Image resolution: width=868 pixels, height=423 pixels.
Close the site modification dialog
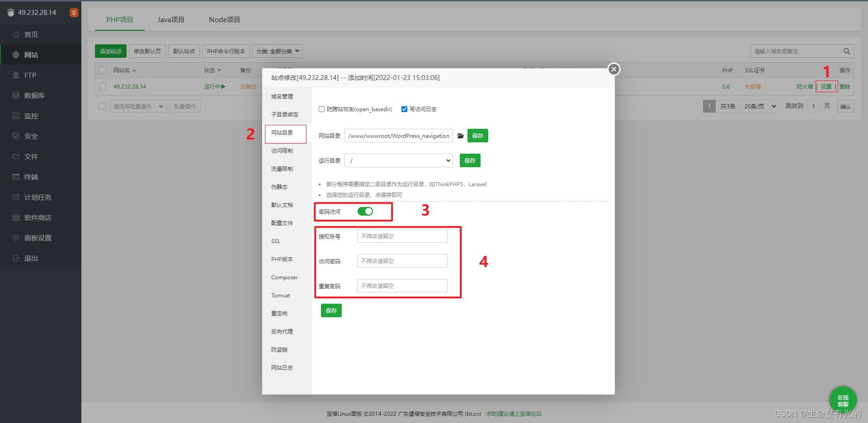[x=613, y=69]
